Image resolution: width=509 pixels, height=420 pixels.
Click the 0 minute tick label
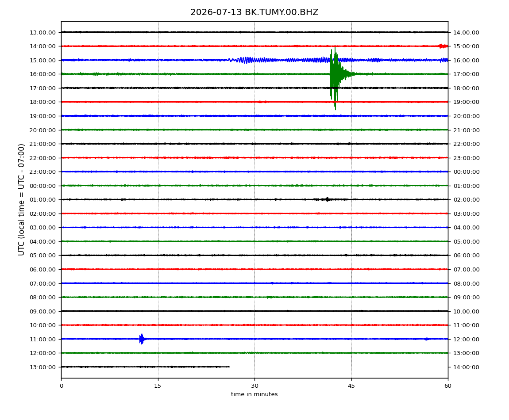(62, 386)
